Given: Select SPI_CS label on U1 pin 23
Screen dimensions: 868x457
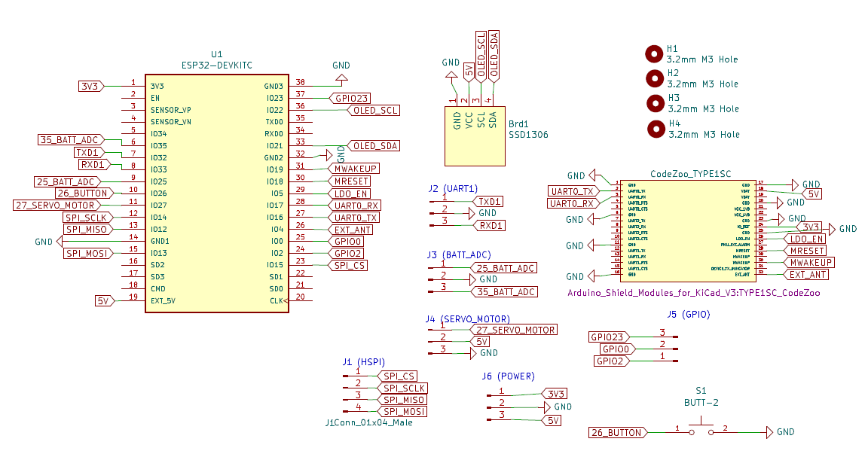Looking at the screenshot, I should (x=349, y=266).
